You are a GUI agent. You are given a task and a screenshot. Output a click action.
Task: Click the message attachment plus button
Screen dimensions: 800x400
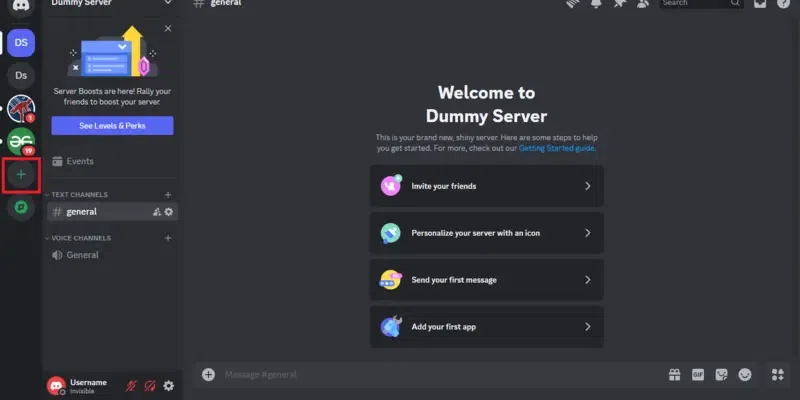pos(208,375)
